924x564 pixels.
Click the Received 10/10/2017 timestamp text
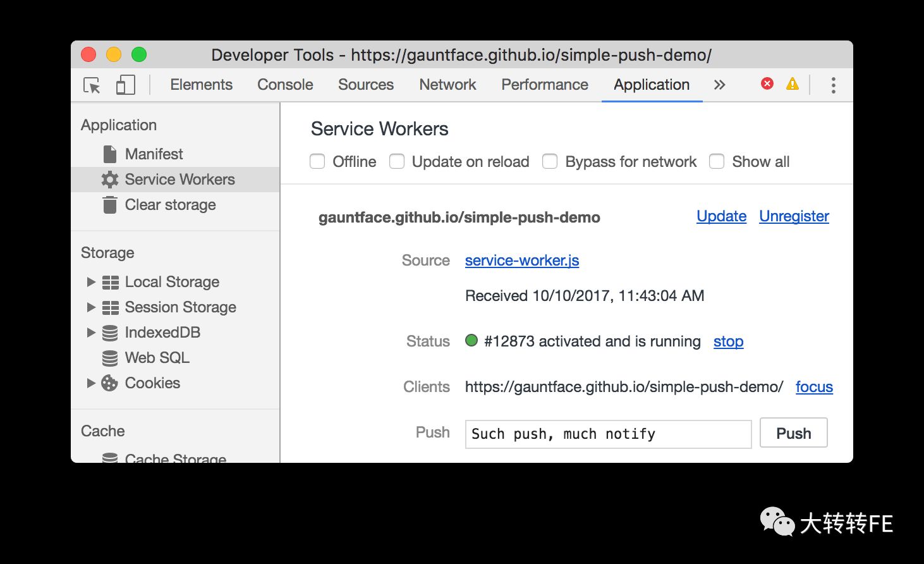(585, 296)
